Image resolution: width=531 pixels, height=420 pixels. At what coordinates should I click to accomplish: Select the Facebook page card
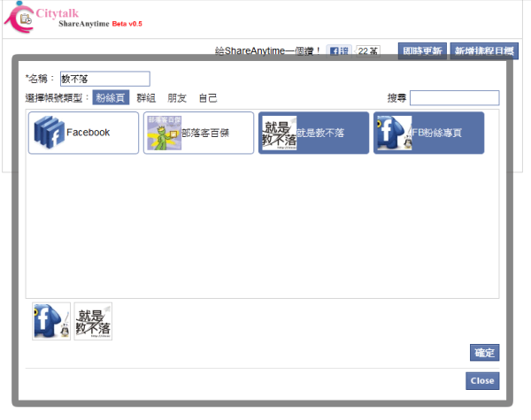coord(84,133)
